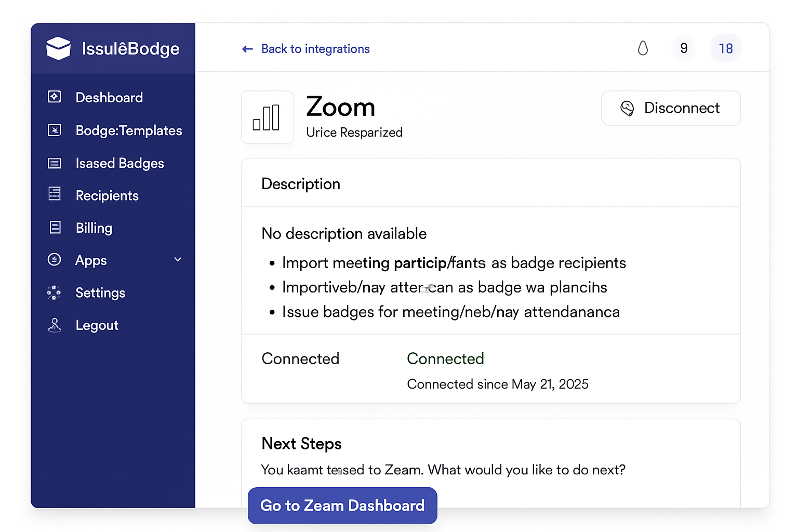
Task: Click the Legout person icon
Action: (55, 325)
